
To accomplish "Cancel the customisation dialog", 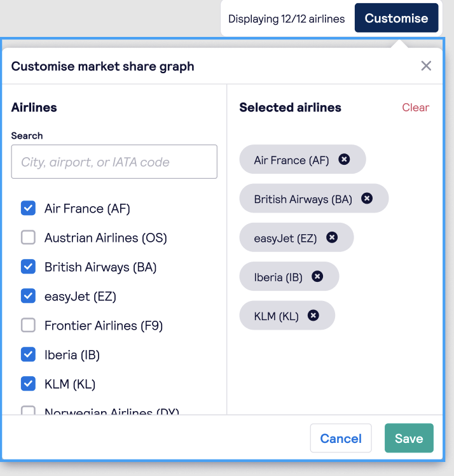I will coord(341,438).
